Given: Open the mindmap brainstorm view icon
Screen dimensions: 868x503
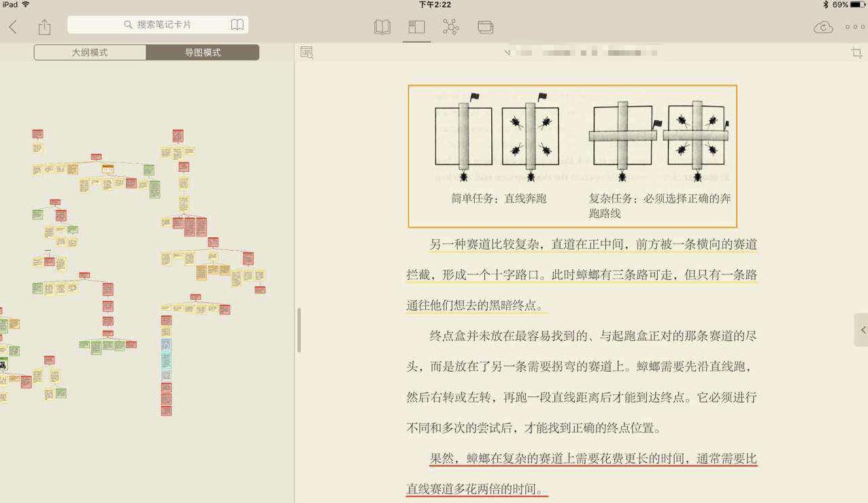Looking at the screenshot, I should [450, 27].
